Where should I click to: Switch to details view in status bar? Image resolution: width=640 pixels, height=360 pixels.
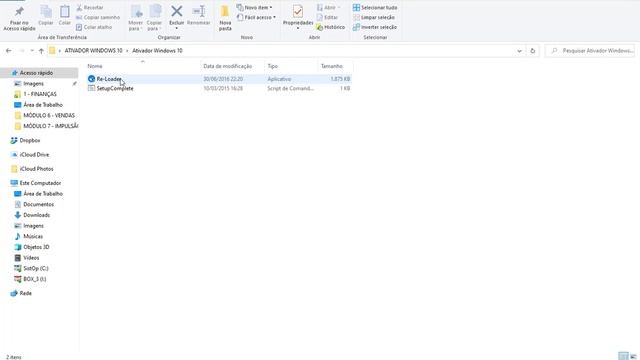click(x=623, y=356)
